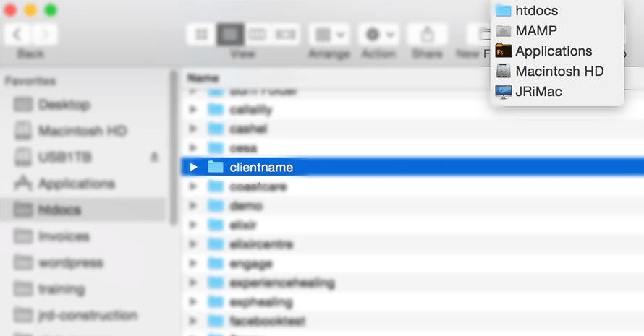Select the experiencehealing folder name
This screenshot has height=336, width=644.
[x=282, y=283]
